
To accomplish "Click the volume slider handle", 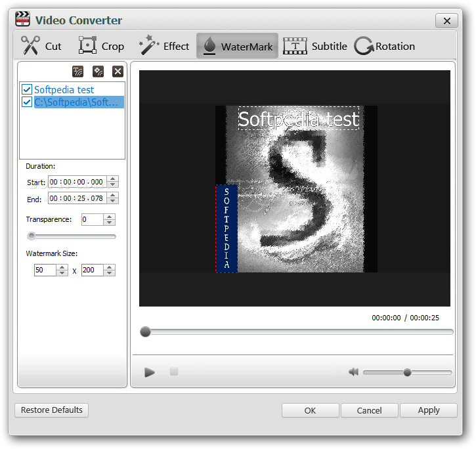I will (x=408, y=372).
